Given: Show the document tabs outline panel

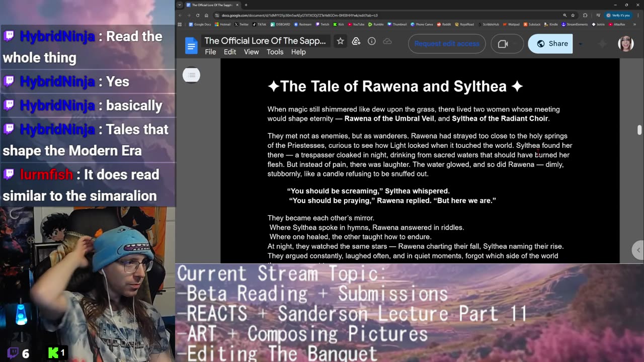Looking at the screenshot, I should click(191, 75).
